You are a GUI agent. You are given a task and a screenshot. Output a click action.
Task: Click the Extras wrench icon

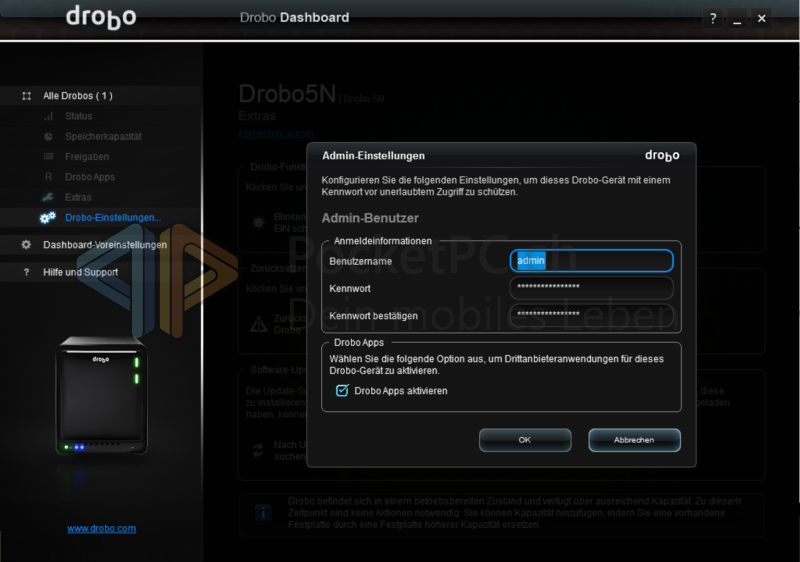[48, 197]
